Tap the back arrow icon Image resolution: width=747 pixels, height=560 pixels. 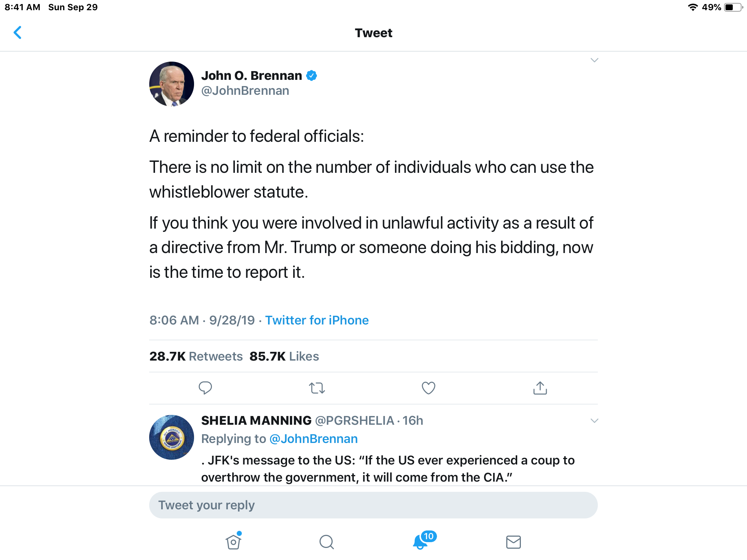click(18, 32)
